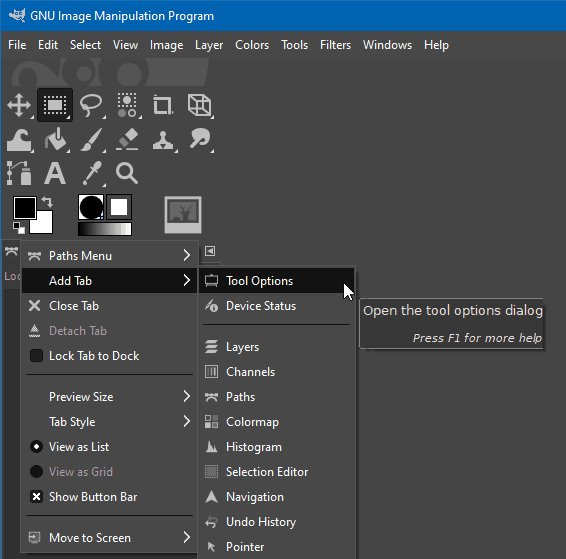Expand the Tab Style submenu

coord(109,422)
